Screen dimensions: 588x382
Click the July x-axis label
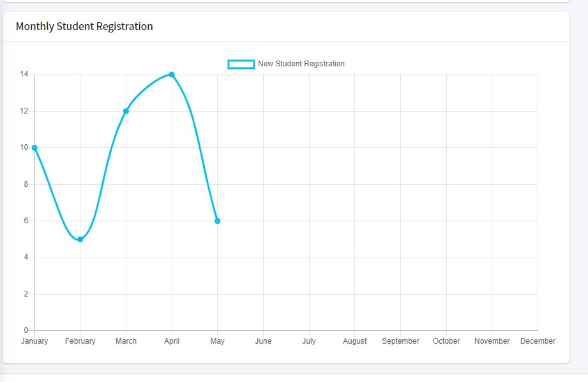coord(309,341)
